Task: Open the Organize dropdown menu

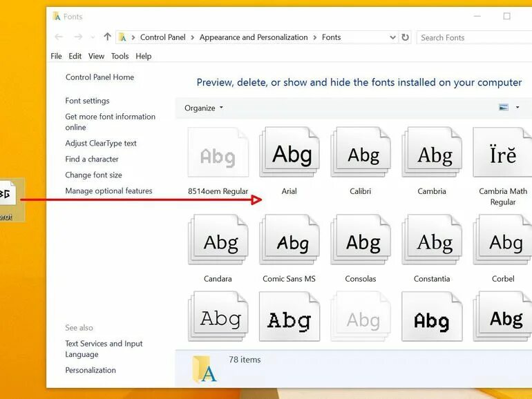Action: click(x=204, y=108)
